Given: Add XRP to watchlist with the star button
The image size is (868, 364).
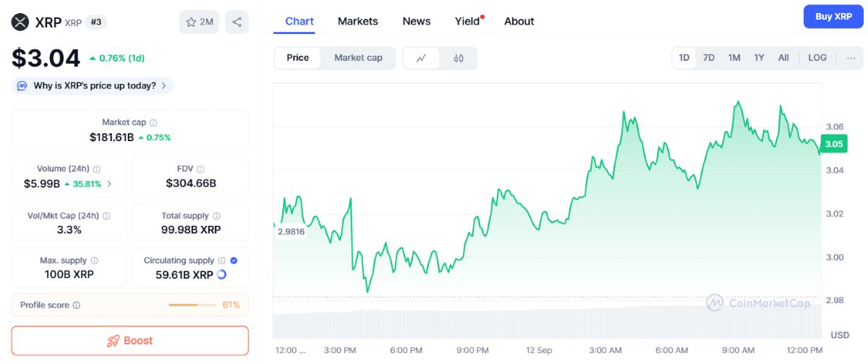Looking at the screenshot, I should pyautogui.click(x=200, y=22).
